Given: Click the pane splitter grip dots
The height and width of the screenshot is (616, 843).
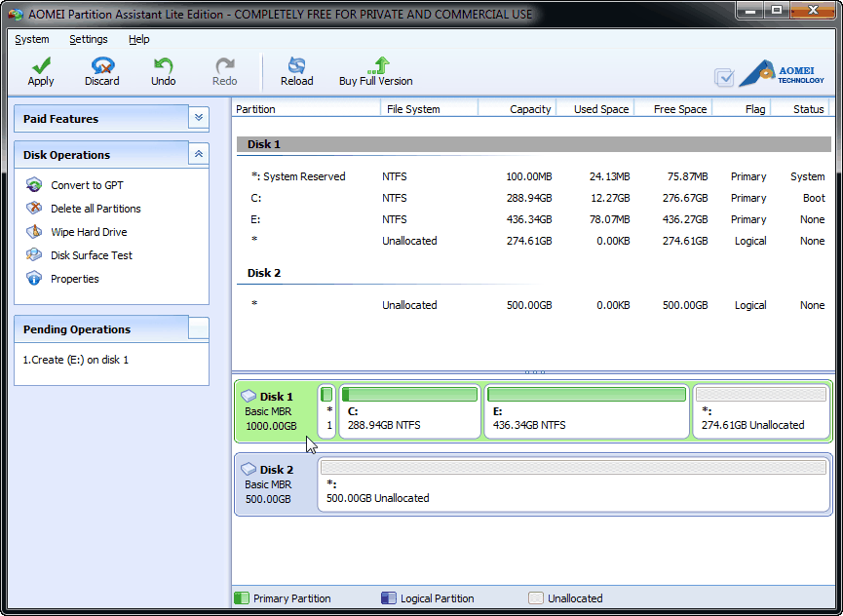Looking at the screenshot, I should (535, 372).
